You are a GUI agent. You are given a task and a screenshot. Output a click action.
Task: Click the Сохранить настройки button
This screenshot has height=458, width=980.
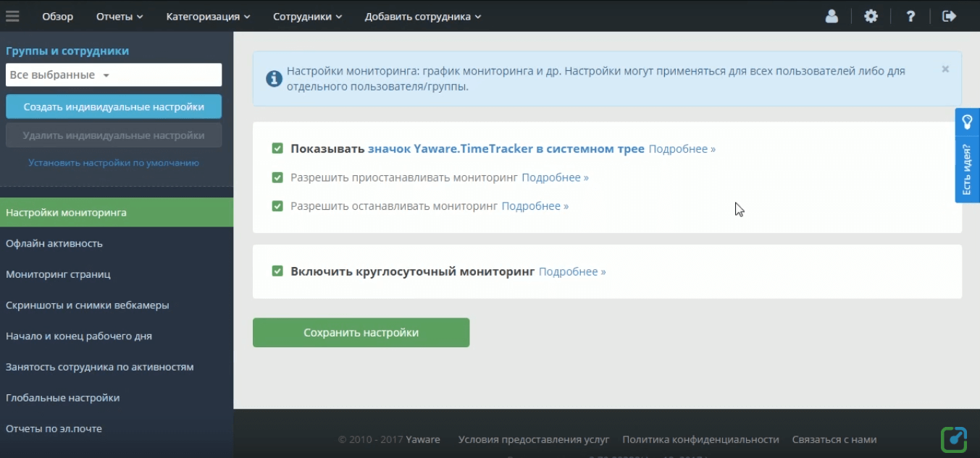pyautogui.click(x=361, y=333)
